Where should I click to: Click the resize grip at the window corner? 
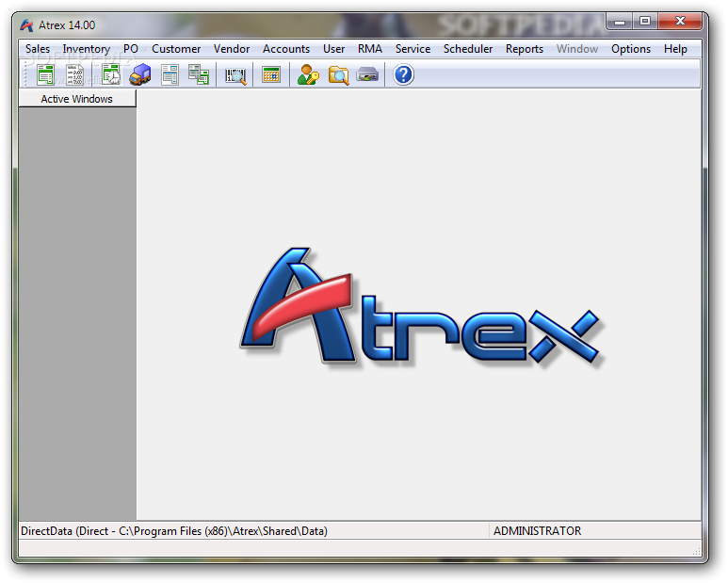(x=696, y=551)
